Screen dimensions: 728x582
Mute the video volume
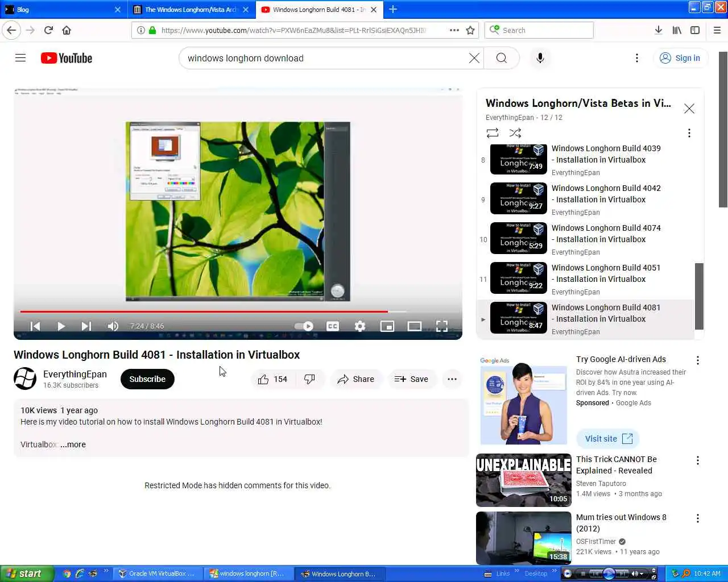113,326
